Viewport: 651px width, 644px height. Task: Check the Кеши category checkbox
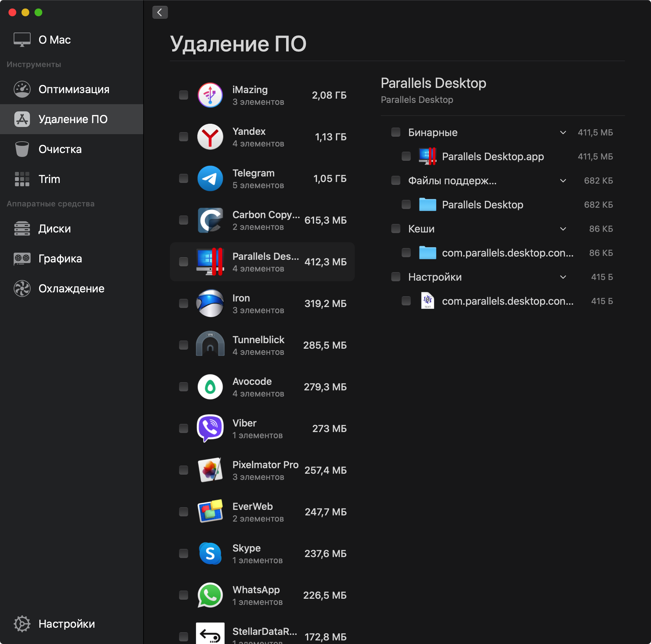pyautogui.click(x=395, y=229)
